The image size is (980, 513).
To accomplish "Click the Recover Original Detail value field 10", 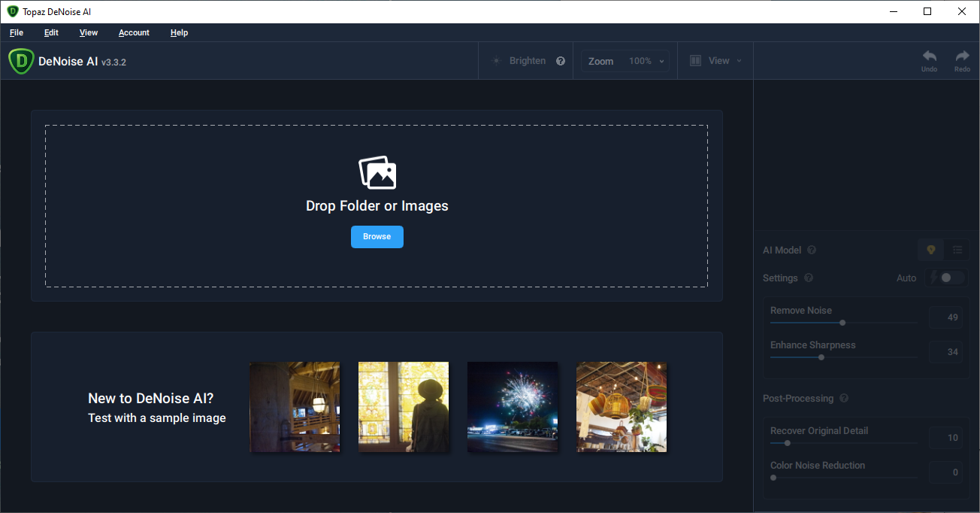I will [x=946, y=438].
